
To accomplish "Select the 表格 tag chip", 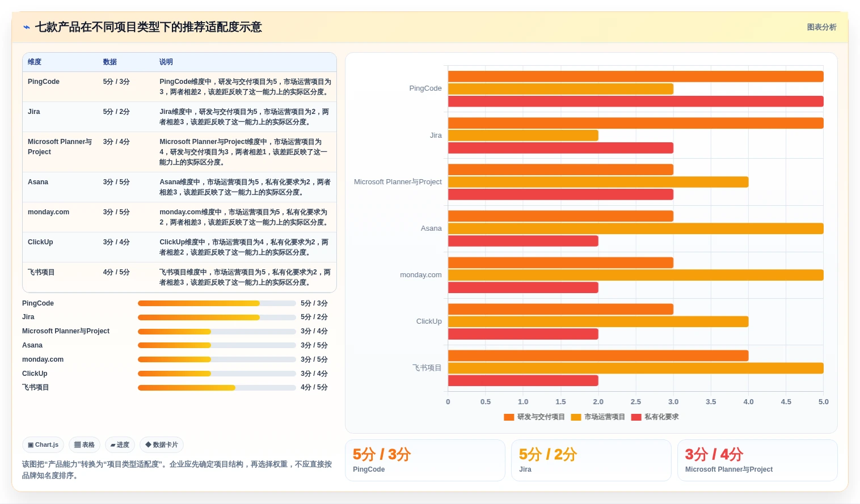I will (85, 445).
